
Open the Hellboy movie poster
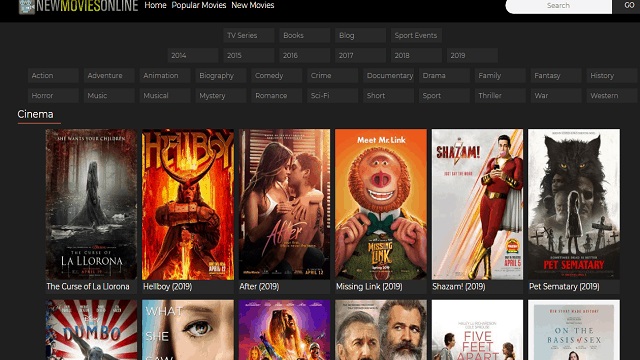(x=188, y=204)
